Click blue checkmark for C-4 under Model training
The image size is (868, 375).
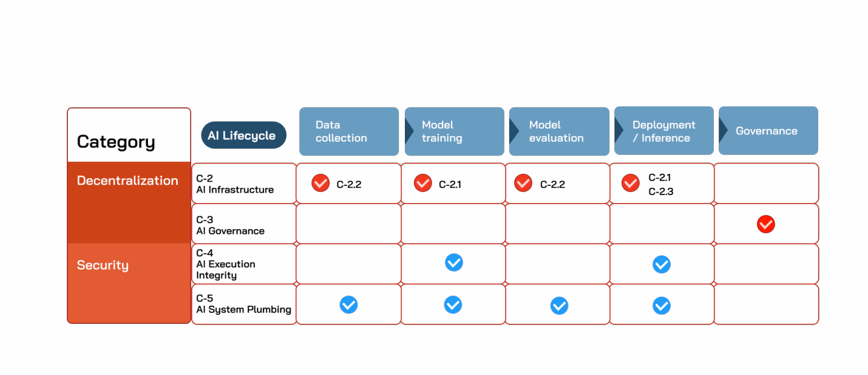[x=454, y=263]
